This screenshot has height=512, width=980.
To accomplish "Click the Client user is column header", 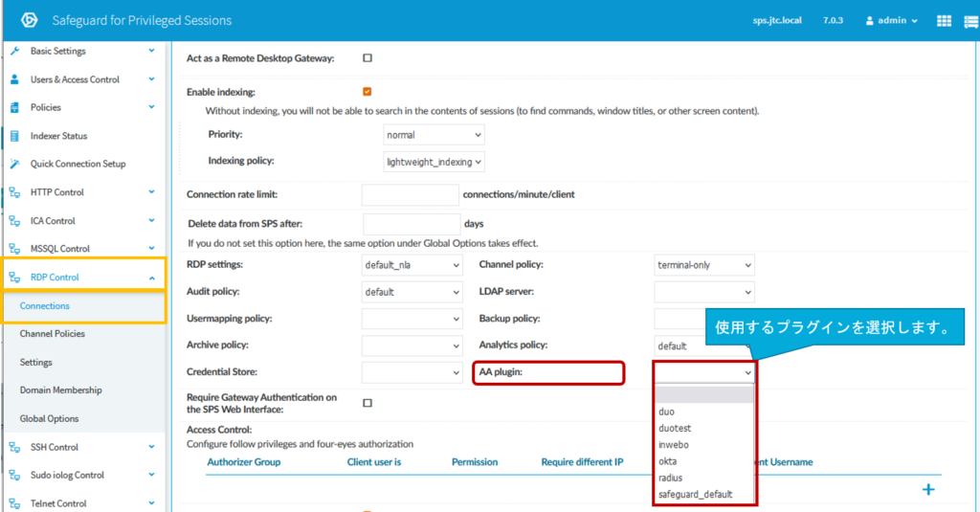I will 374,462.
